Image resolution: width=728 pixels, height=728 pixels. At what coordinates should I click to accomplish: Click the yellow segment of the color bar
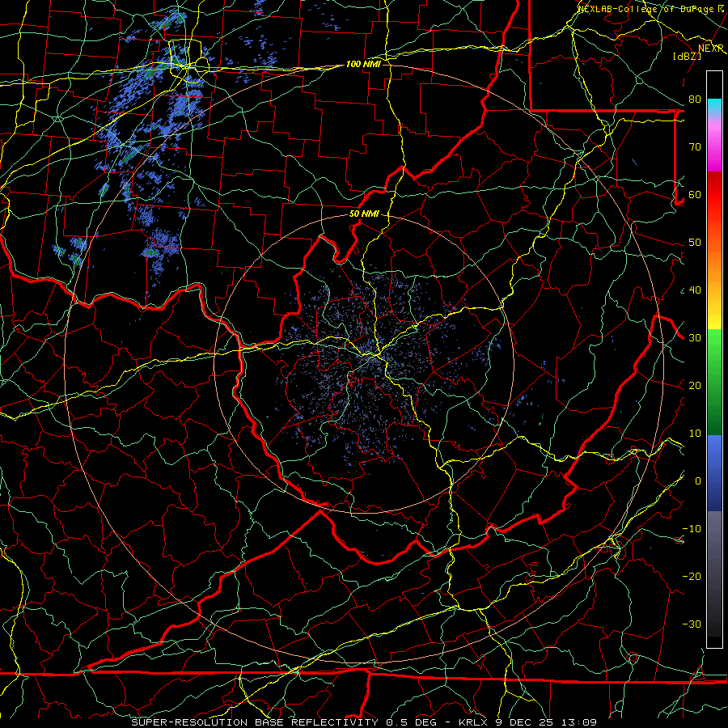[714, 313]
